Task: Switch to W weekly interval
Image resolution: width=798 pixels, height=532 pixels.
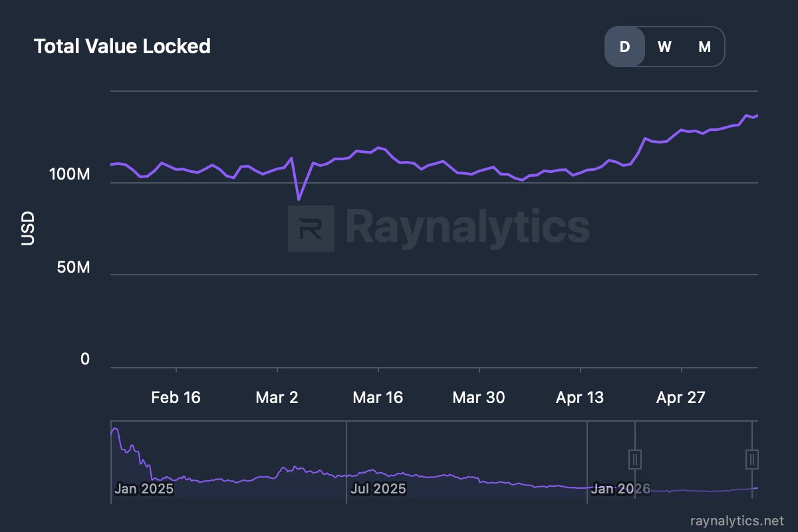Action: 664,47
